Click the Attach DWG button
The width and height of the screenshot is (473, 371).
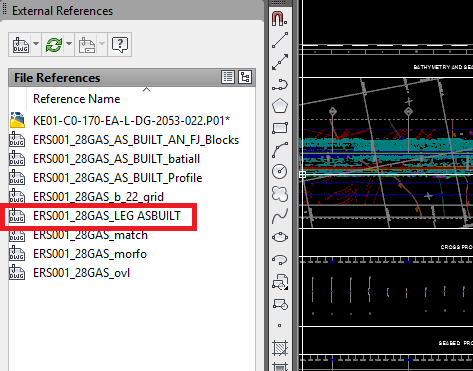pos(21,44)
